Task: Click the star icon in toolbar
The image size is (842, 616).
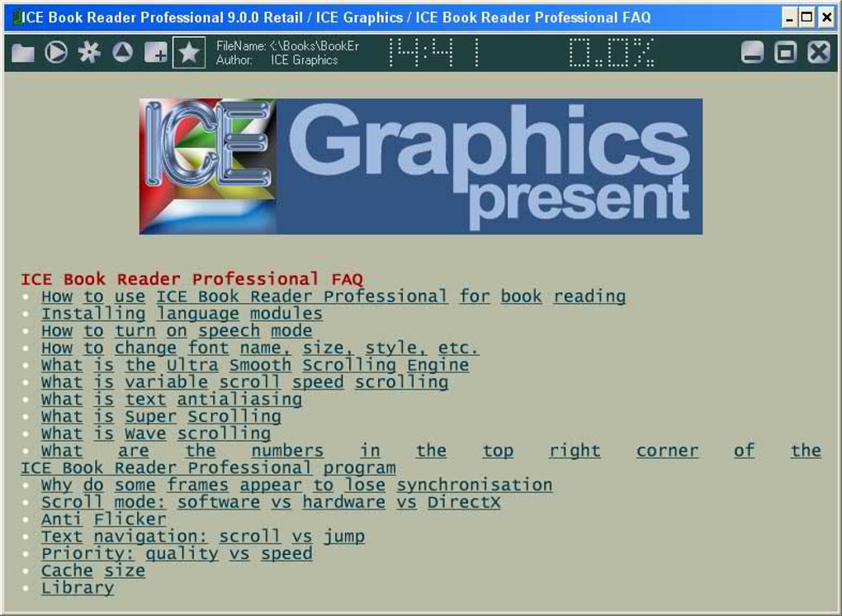Action: coord(189,53)
